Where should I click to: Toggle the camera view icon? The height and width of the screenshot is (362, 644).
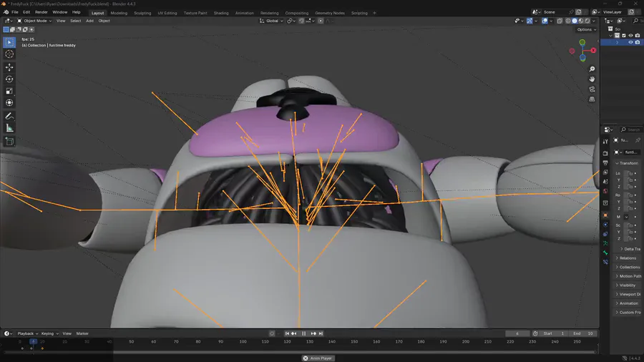tap(592, 89)
